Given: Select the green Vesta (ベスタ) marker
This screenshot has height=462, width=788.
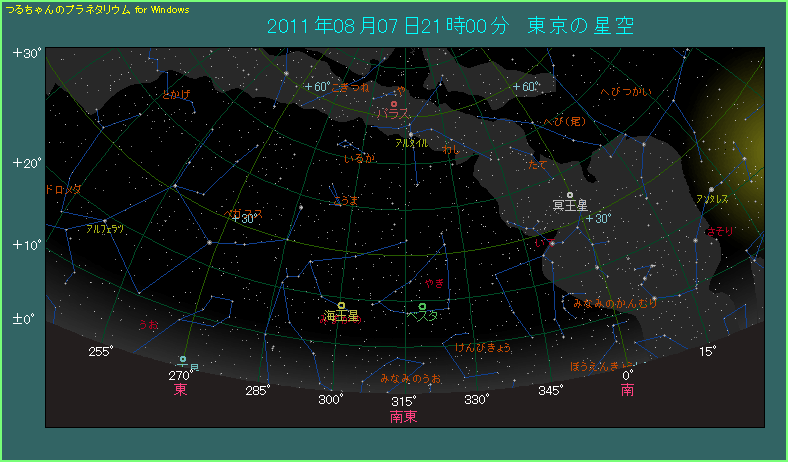Looking at the screenshot, I should pyautogui.click(x=422, y=306).
